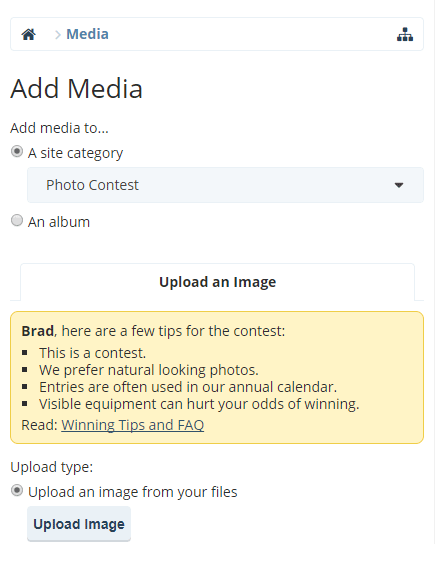The height and width of the screenshot is (577, 435).
Task: Click the Add Media page heading
Action: click(x=76, y=89)
